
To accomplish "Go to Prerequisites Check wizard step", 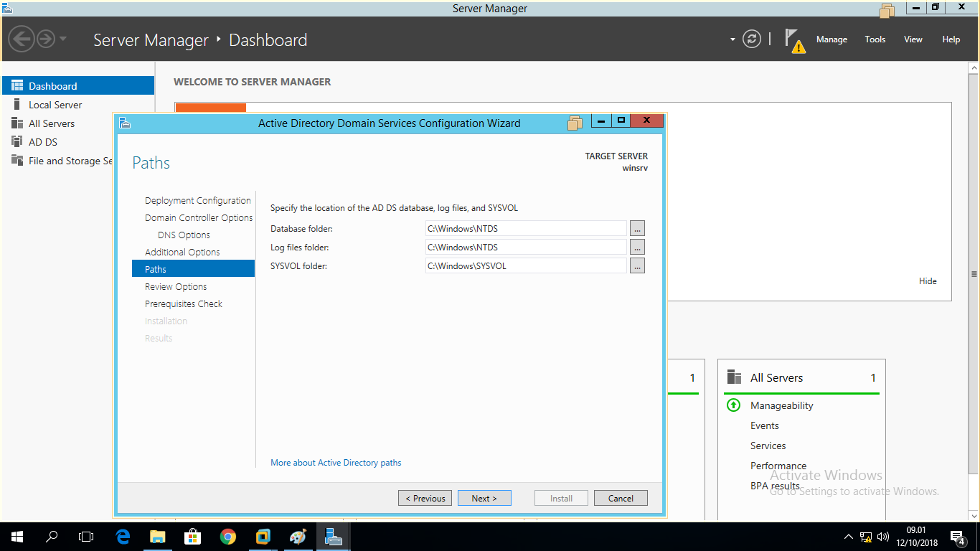I will pos(184,303).
